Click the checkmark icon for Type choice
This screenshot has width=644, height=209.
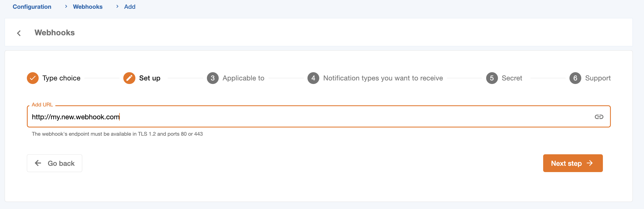(33, 78)
